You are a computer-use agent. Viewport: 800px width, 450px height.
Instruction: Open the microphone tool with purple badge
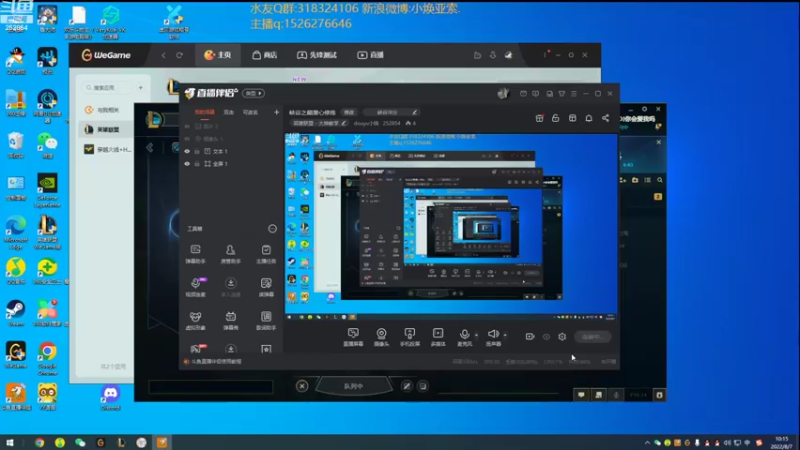[x=195, y=287]
